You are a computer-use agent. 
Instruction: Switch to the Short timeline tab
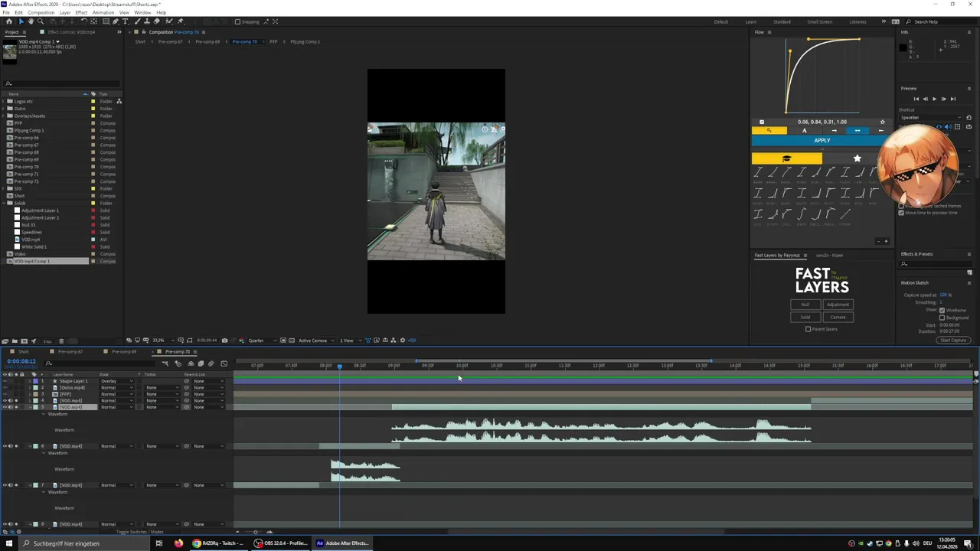pos(24,352)
